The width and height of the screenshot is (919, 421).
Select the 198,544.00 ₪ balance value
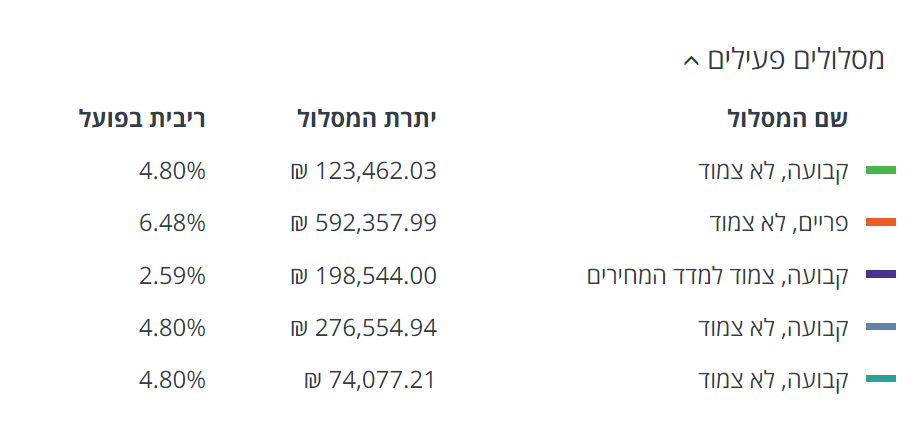coord(363,275)
